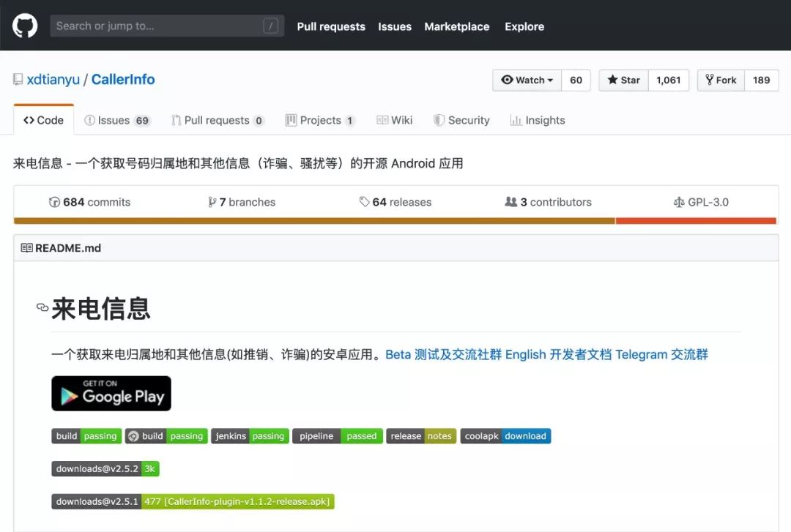Open the English readme link
This screenshot has width=791, height=532.
click(x=526, y=354)
